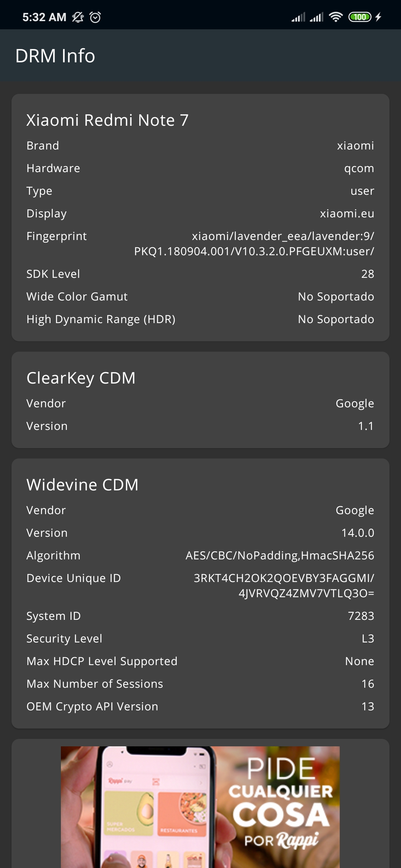Viewport: 401px width, 868px height.
Task: Tap the charging lightning bolt icon
Action: pos(378,17)
